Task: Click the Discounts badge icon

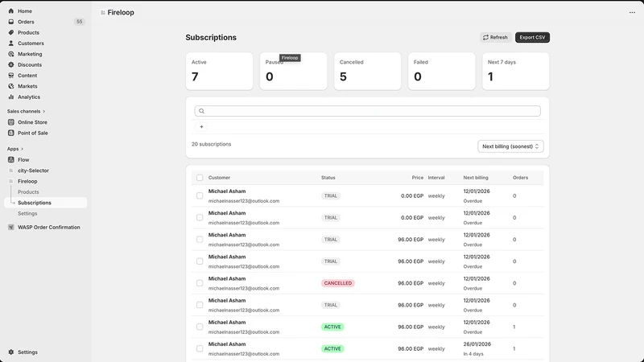Action: (x=11, y=64)
